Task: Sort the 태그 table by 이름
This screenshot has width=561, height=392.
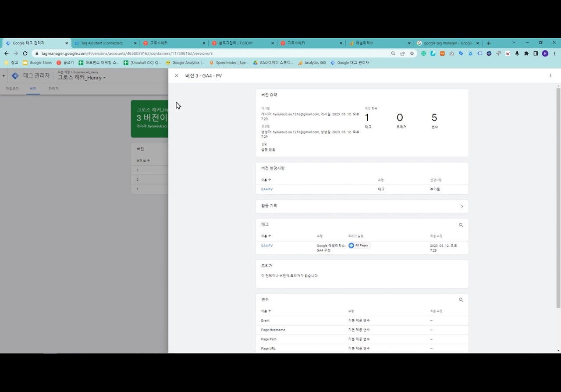Action: 266,236
